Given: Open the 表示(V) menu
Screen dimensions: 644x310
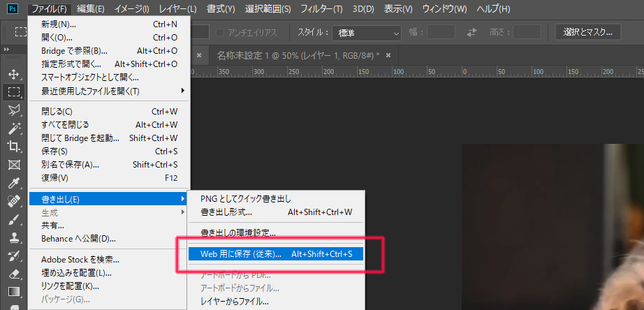Looking at the screenshot, I should tap(398, 8).
